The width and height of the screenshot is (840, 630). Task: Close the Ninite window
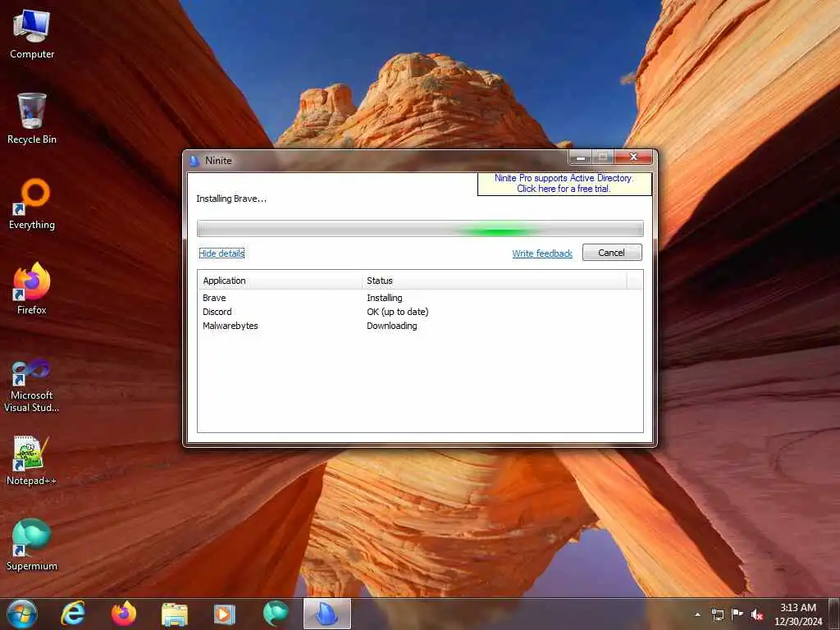pos(633,157)
